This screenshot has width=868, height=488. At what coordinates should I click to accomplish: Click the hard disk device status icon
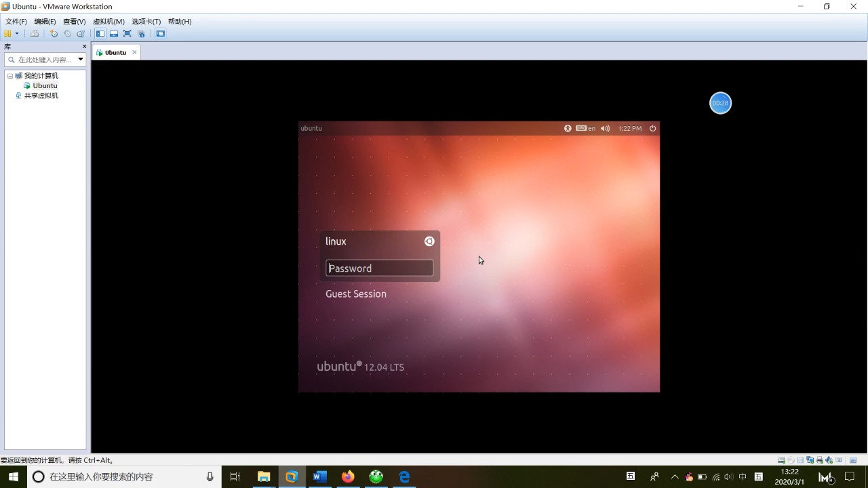point(781,460)
